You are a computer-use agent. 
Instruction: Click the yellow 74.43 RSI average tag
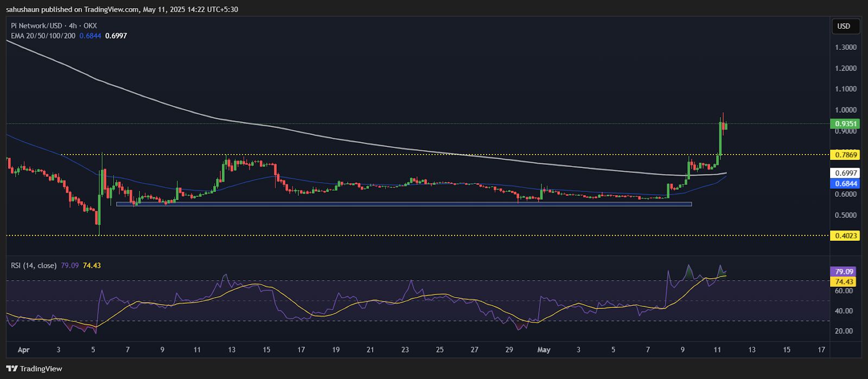click(x=844, y=281)
